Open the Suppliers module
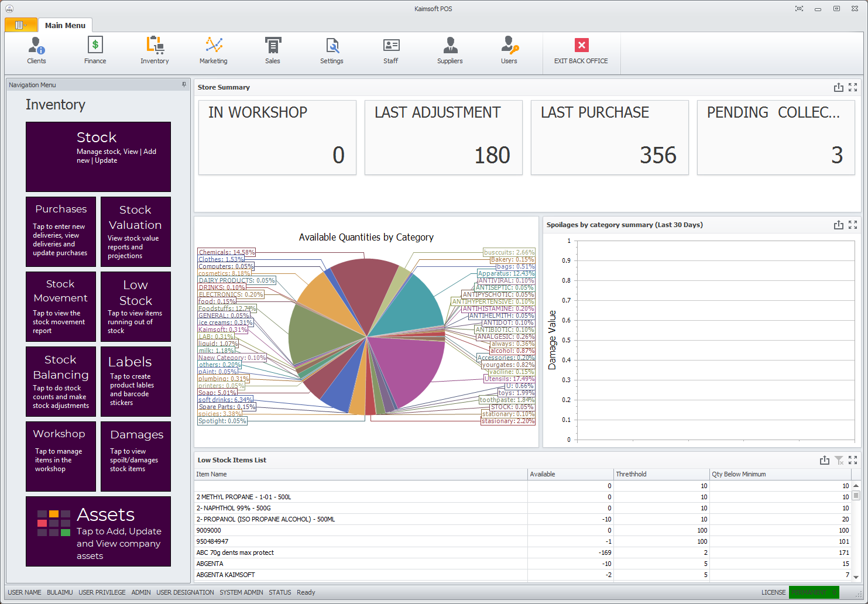Screen dimensions: 868x604 (x=450, y=50)
